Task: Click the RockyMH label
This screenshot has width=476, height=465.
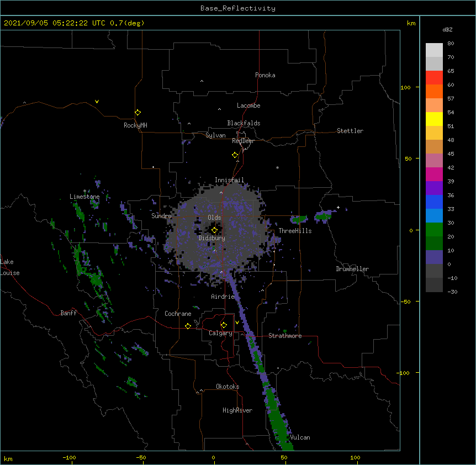Action: click(135, 125)
